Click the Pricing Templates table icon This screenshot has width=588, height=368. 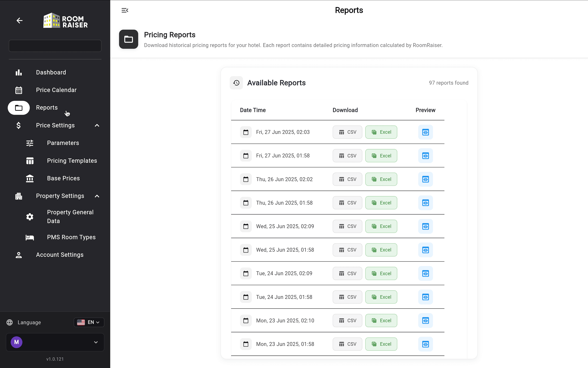coord(30,161)
